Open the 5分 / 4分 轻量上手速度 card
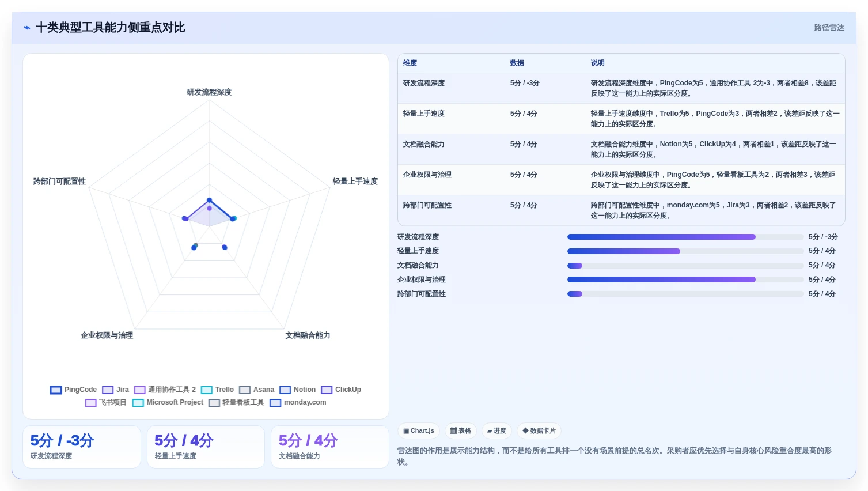Viewport: 868px width, 491px height. (206, 447)
